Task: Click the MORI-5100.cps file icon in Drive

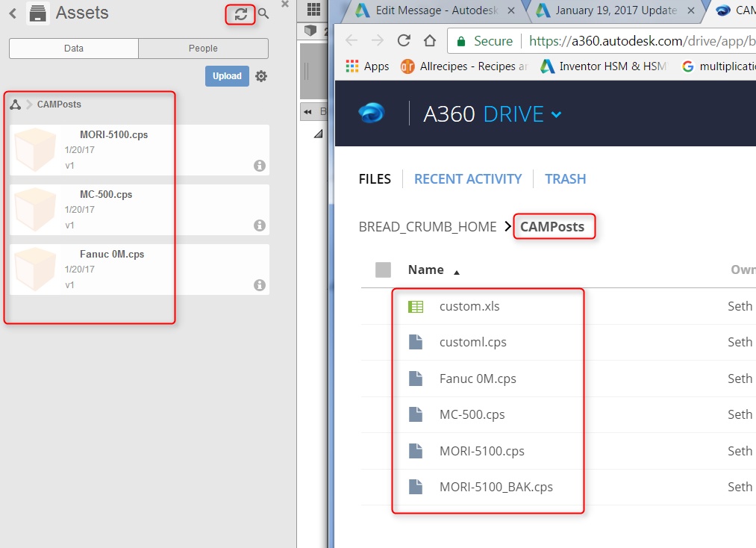Action: [416, 450]
